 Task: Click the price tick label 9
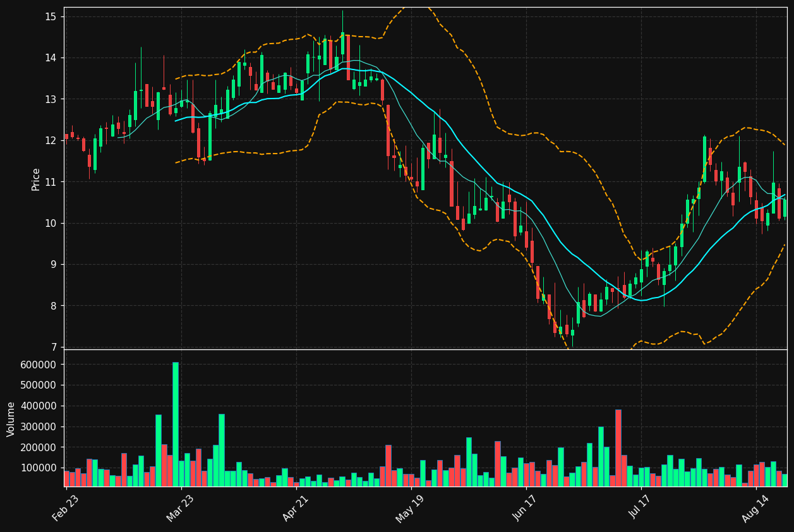[x=54, y=265]
